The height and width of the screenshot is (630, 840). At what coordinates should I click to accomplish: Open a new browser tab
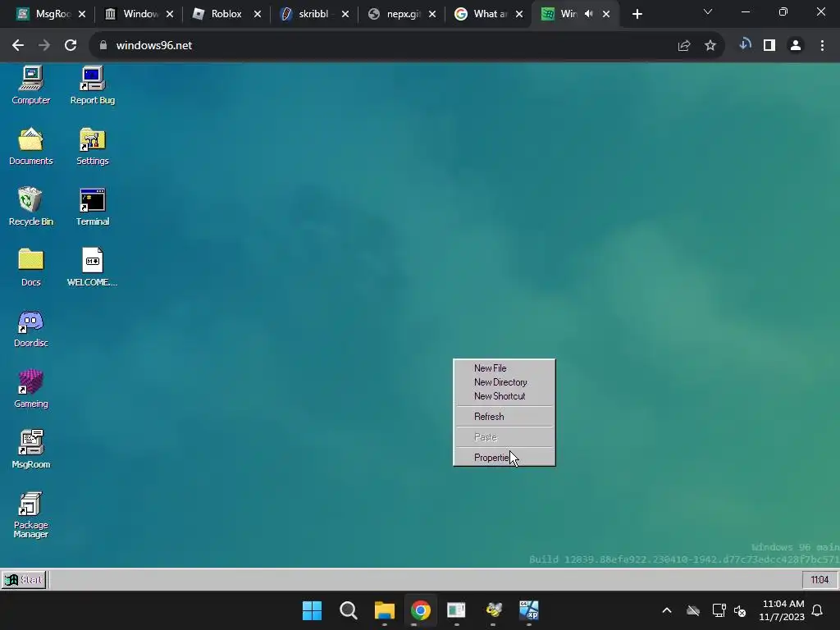637,15
